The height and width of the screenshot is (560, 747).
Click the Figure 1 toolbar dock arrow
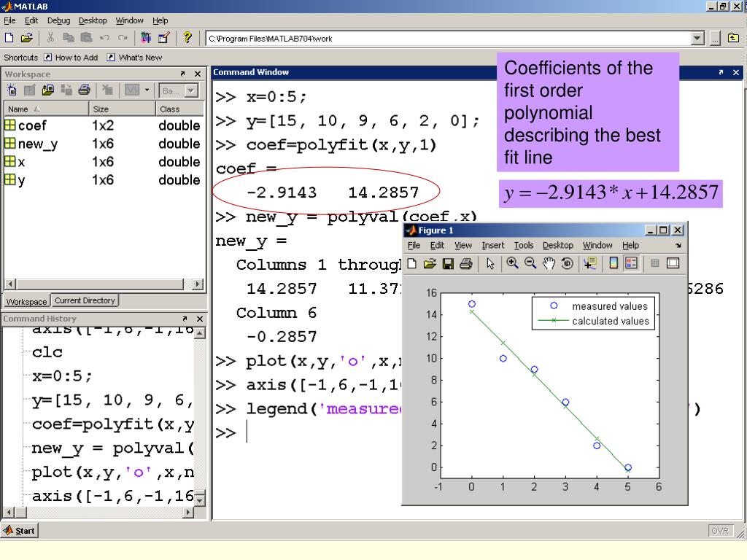678,246
